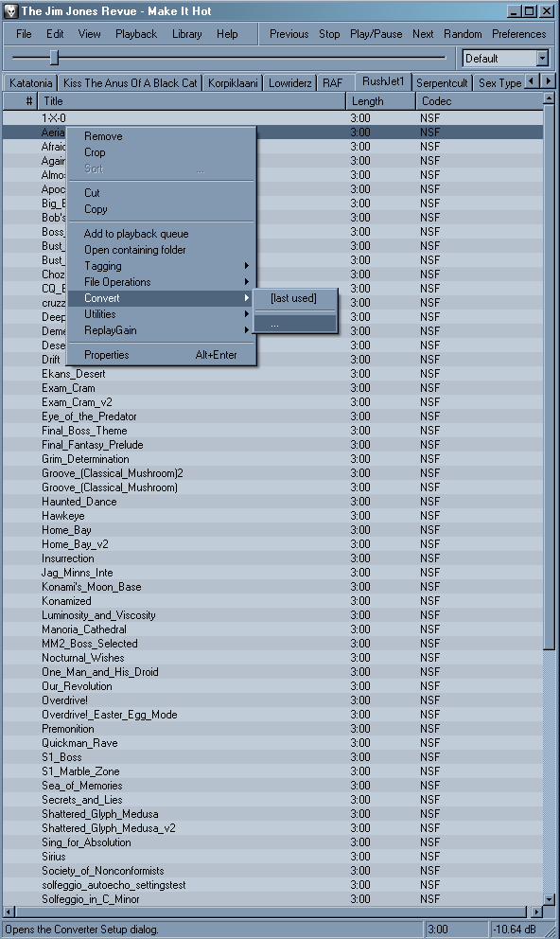Viewport: 560px width, 939px height.
Task: Open the File menu
Action: coord(24,34)
